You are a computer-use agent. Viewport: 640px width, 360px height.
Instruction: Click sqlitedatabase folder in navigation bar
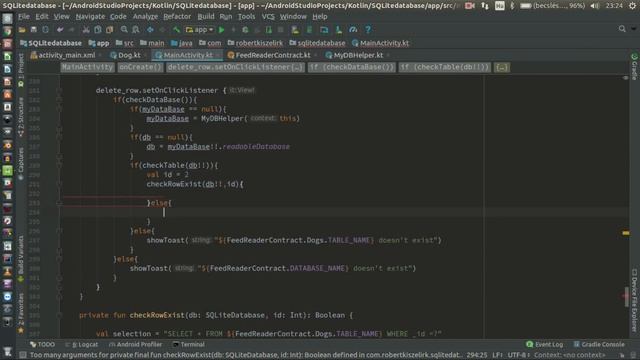tap(318, 43)
